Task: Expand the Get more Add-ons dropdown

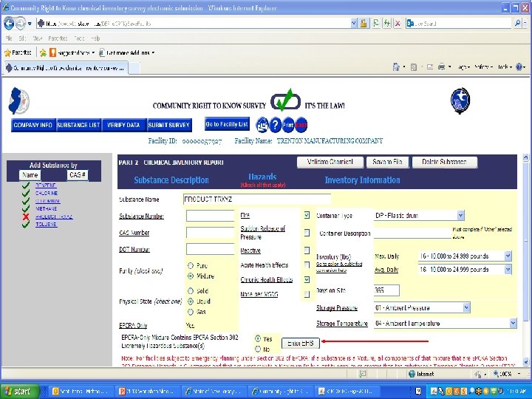Action: pos(153,53)
